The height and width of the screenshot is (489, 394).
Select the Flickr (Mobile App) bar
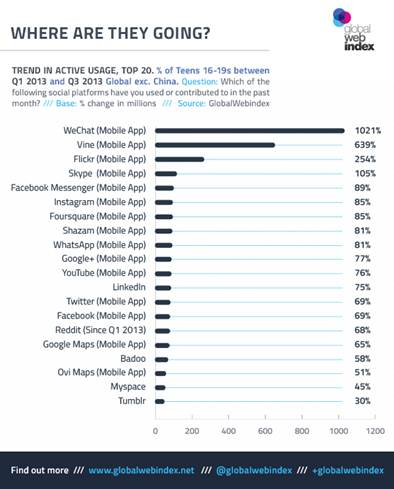[x=179, y=159]
